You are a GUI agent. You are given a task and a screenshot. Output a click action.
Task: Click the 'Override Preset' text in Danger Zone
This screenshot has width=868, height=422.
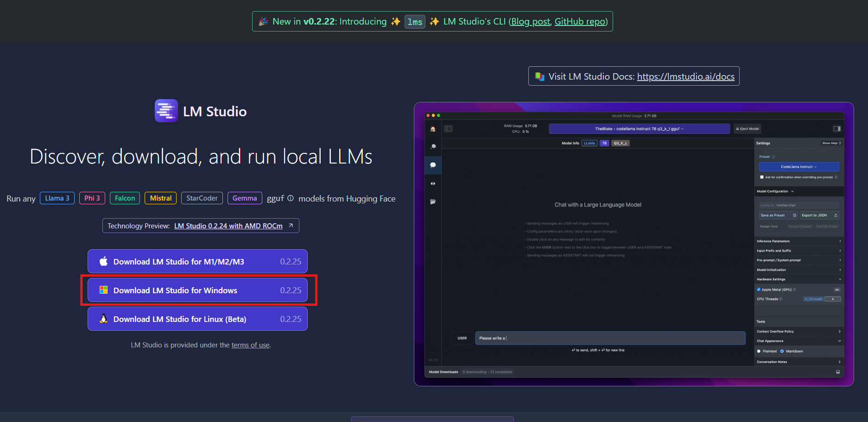click(827, 227)
